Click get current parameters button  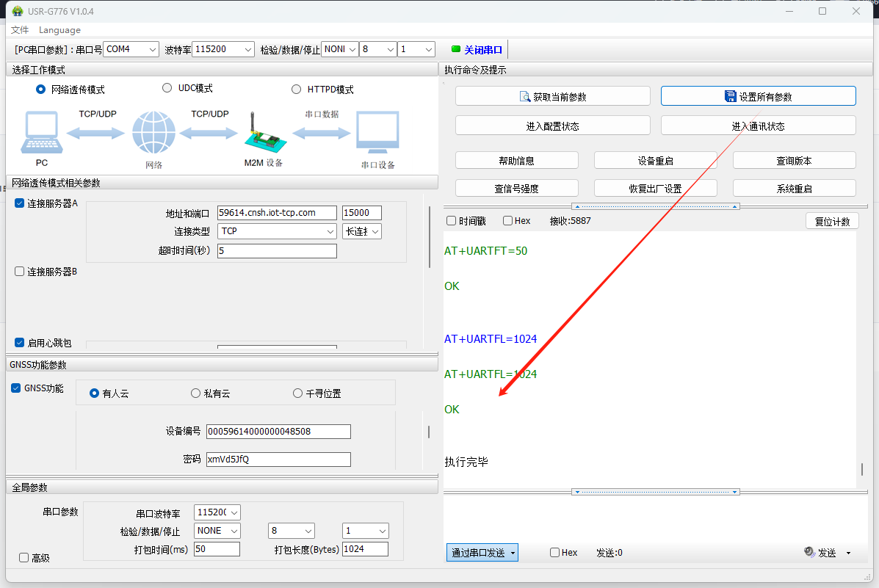[x=552, y=96]
